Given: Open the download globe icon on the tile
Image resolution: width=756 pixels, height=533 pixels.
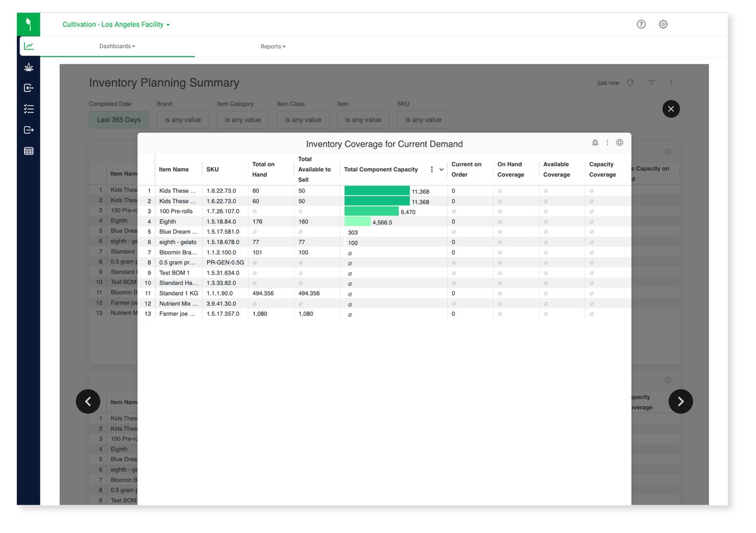Looking at the screenshot, I should pos(619,142).
